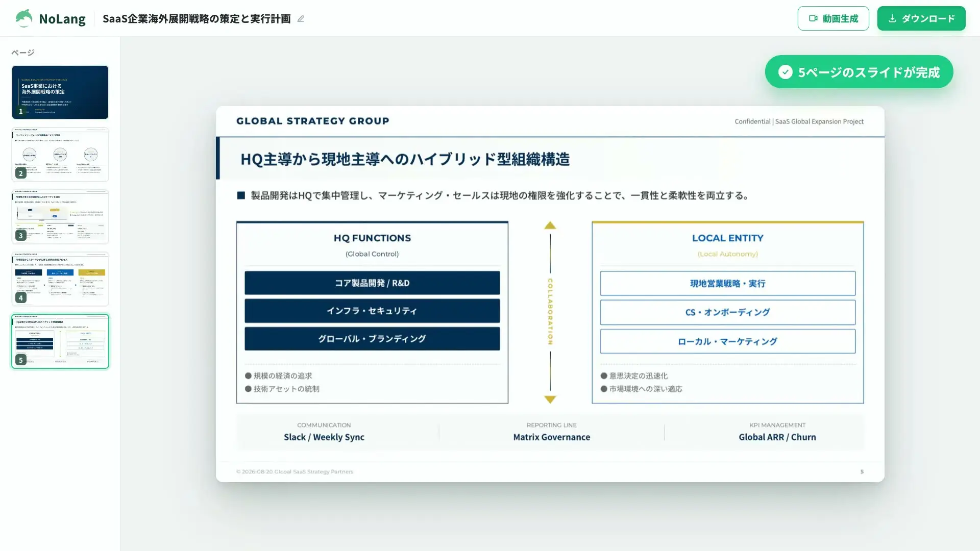Click the NoLang dolphin logo icon
This screenshot has width=980, height=551.
pos(24,18)
